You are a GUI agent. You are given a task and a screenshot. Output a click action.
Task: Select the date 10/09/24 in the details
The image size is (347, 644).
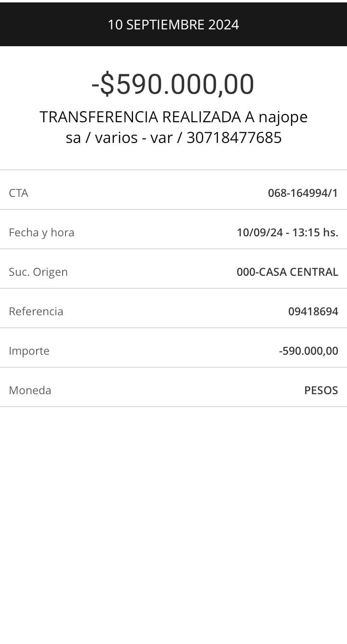260,232
